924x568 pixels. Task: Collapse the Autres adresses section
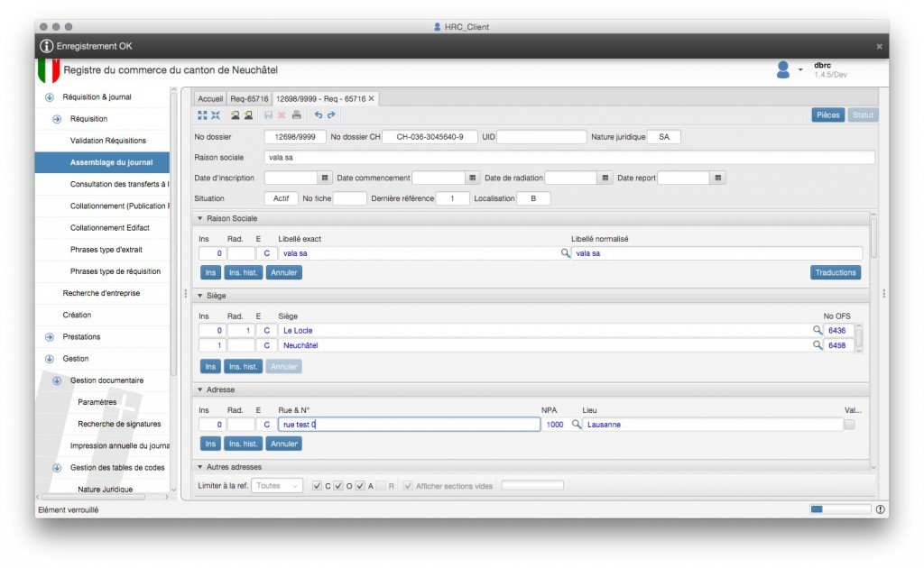pyautogui.click(x=199, y=467)
